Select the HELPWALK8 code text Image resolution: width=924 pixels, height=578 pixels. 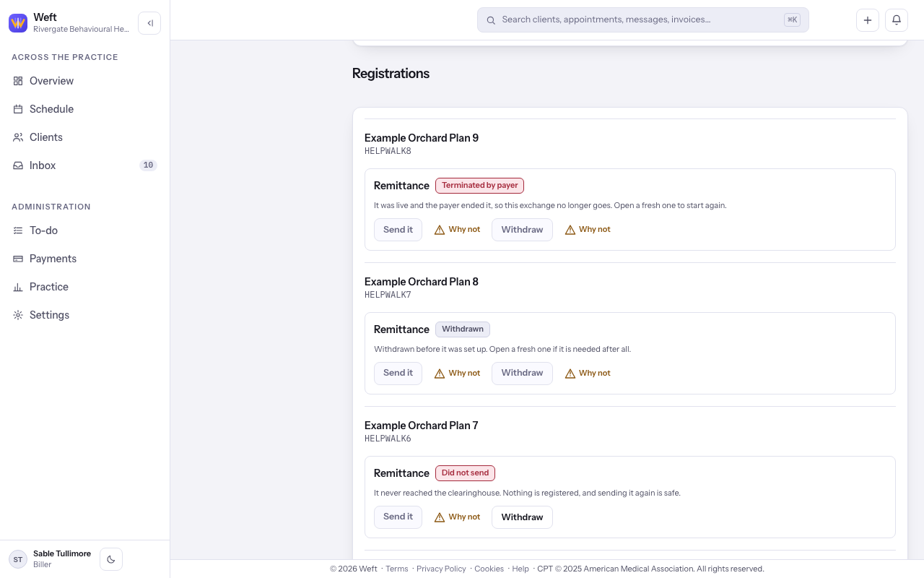(388, 151)
